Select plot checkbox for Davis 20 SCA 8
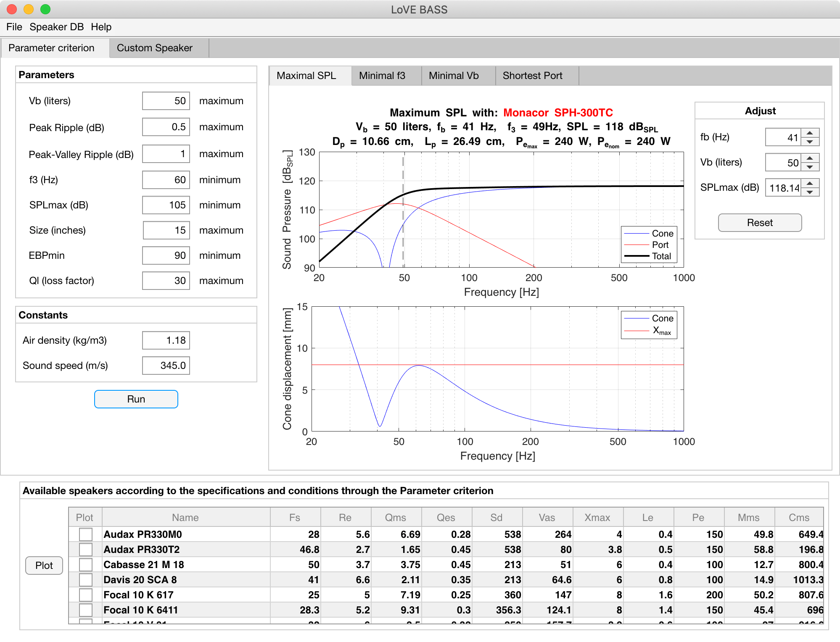840x642 pixels. pos(86,580)
